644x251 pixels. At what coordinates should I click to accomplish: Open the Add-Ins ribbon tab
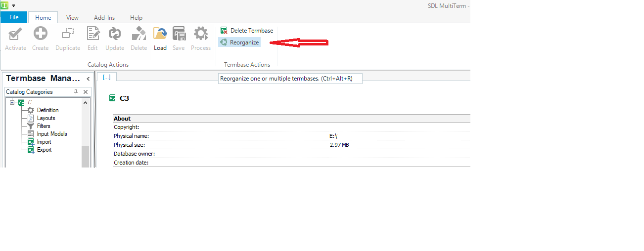104,17
